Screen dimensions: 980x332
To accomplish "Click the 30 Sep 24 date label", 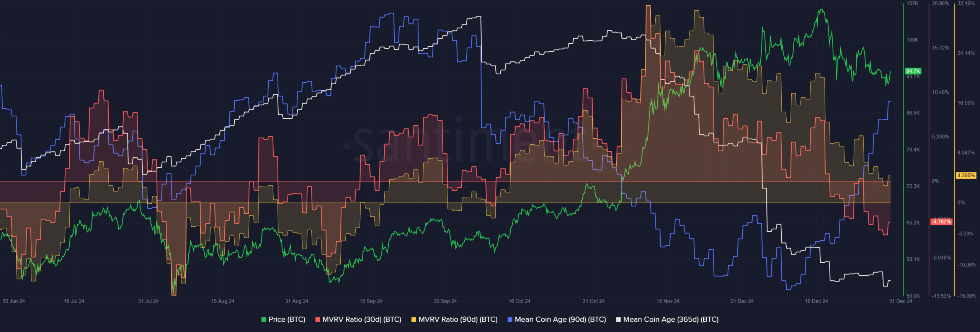I will pos(445,301).
